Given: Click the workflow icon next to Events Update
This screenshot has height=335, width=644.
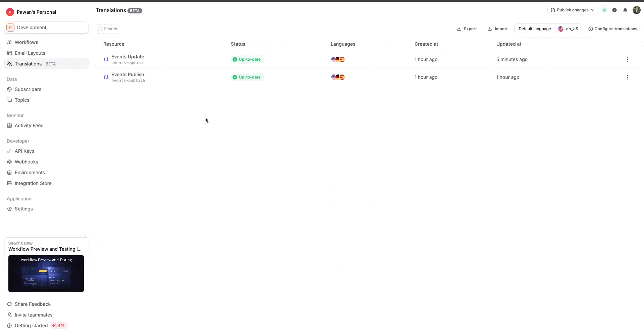Looking at the screenshot, I should click(106, 59).
